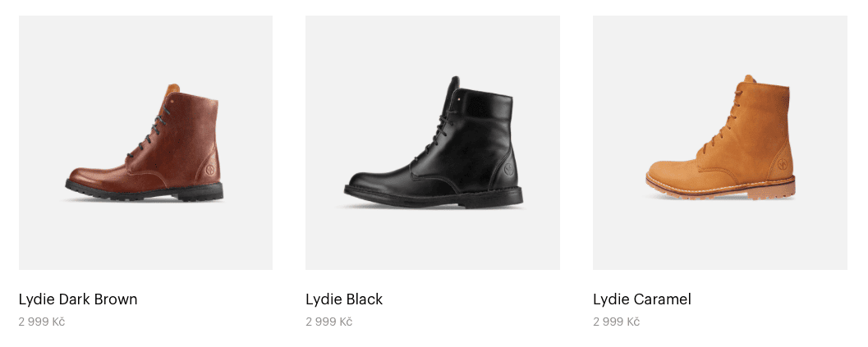The image size is (868, 347).
Task: Click the Lydie Caramel product title
Action: point(642,299)
